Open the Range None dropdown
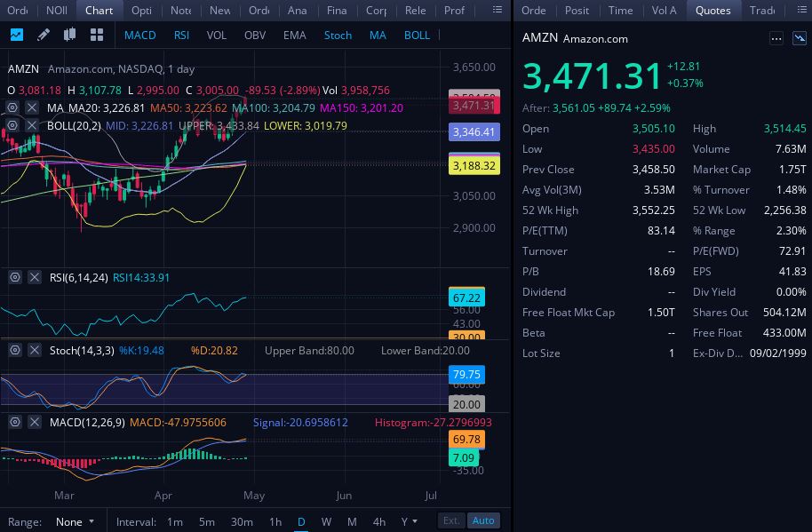Image resolution: width=812 pixels, height=532 pixels. 75,521
